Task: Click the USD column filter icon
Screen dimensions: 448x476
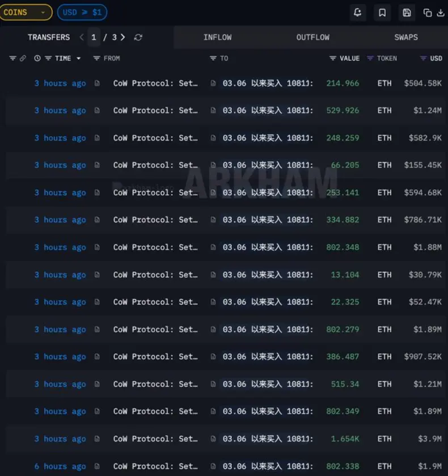Action: tap(423, 58)
